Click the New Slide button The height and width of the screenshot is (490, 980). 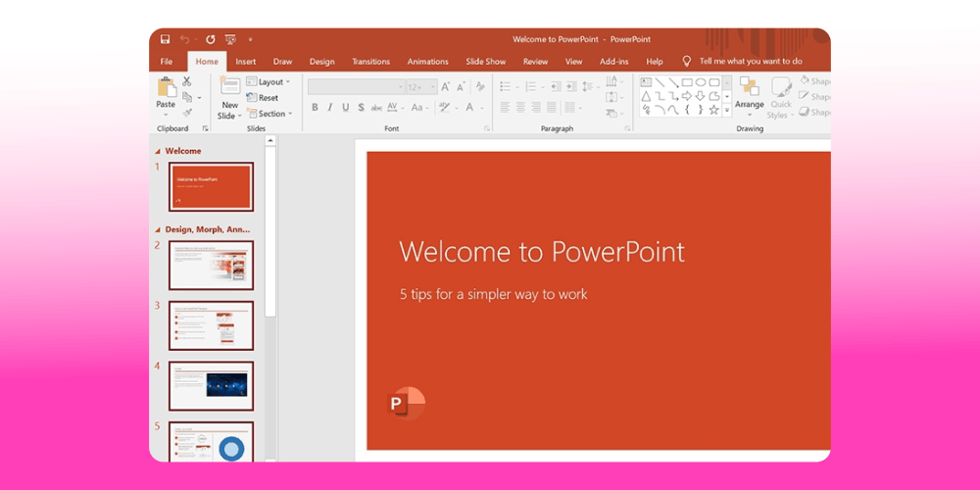coord(230,98)
